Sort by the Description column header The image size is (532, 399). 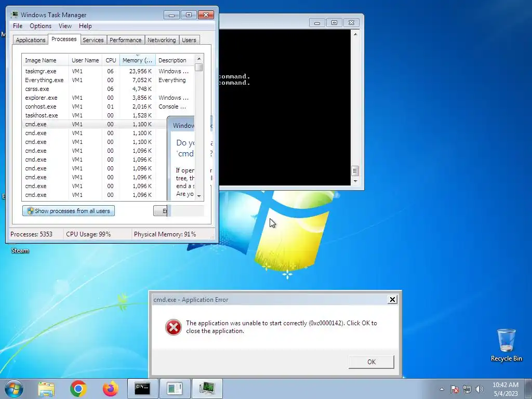(175, 60)
